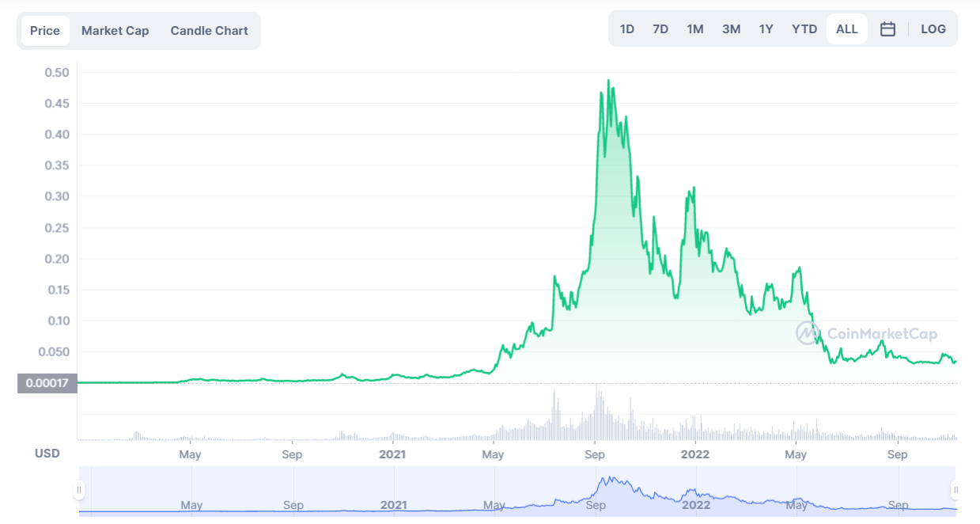This screenshot has width=980, height=524.
Task: Grab the right range slider handle
Action: [x=955, y=491]
